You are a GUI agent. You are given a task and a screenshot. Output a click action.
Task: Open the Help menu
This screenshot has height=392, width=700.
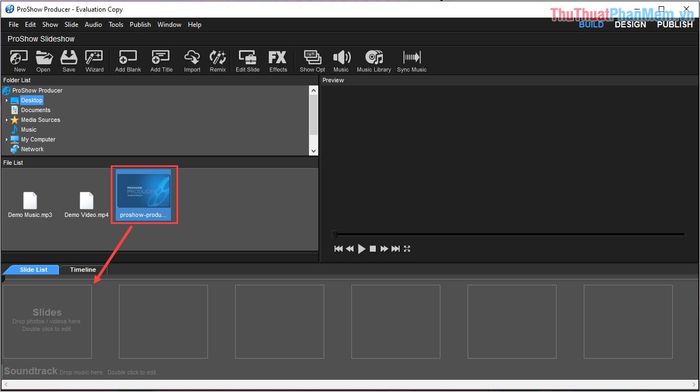click(194, 25)
